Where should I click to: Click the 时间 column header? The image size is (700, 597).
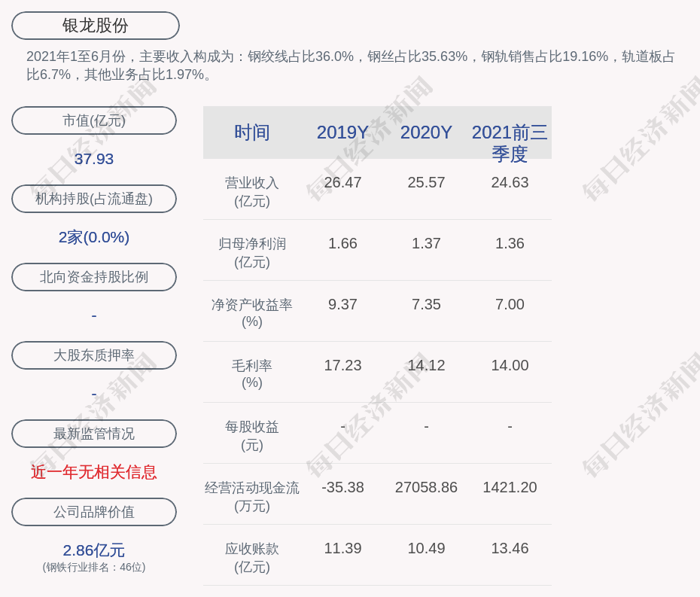(252, 132)
